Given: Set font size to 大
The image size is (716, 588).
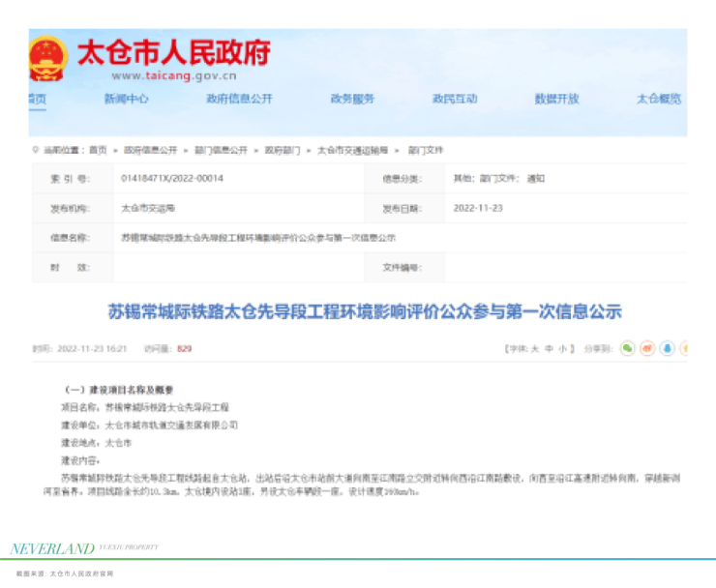Looking at the screenshot, I should click(x=535, y=349).
